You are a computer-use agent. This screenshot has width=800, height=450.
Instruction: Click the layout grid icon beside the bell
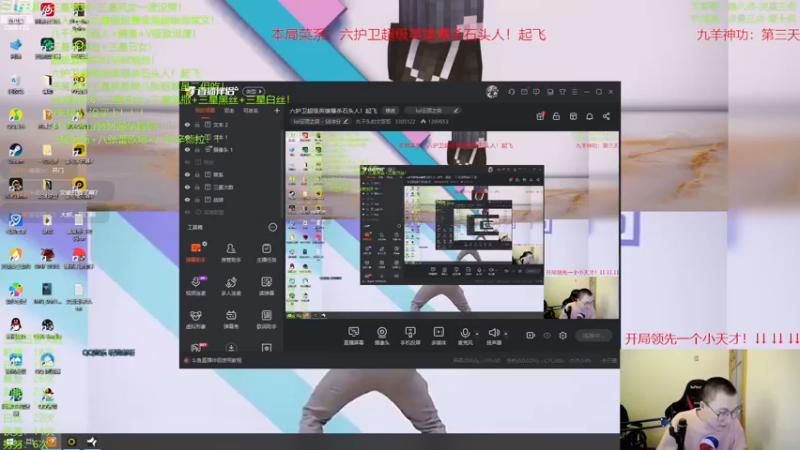(573, 116)
